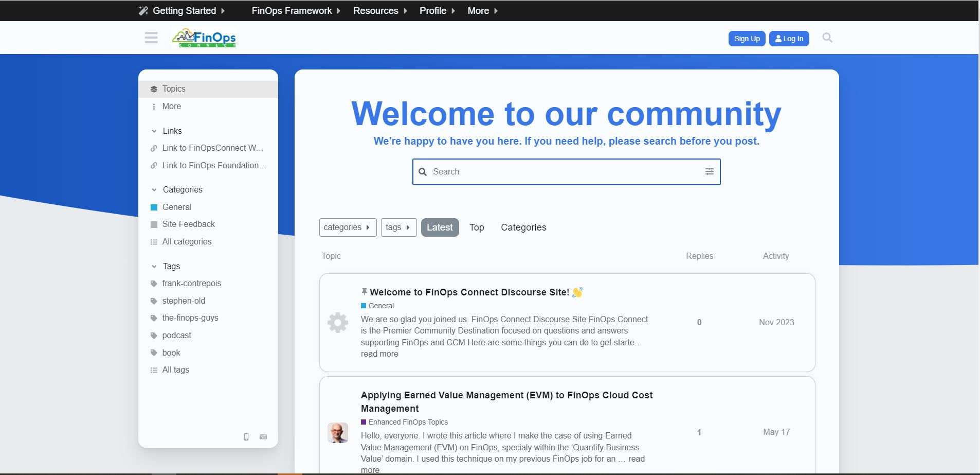Click the All categories list icon
This screenshot has height=475, width=980.
click(x=154, y=242)
